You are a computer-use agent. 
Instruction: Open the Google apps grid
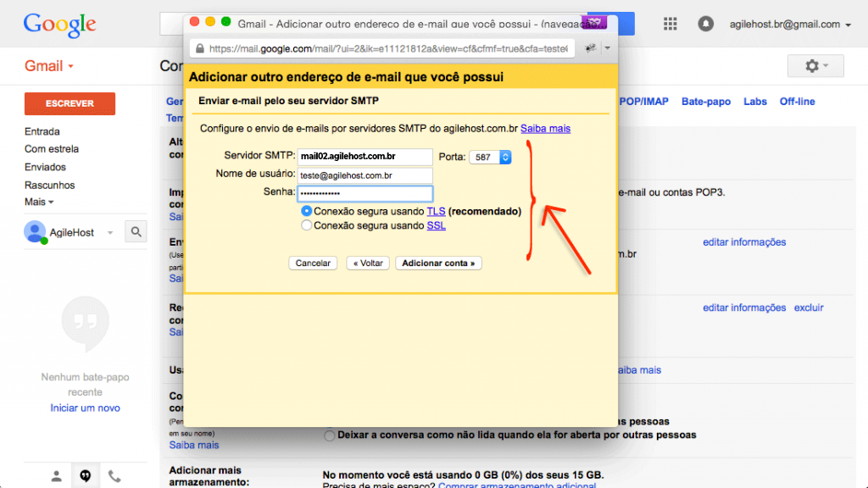[x=670, y=24]
